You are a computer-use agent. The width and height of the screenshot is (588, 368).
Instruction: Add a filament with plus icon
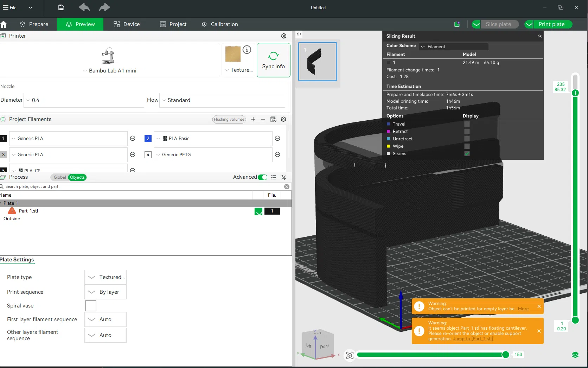coord(253,119)
